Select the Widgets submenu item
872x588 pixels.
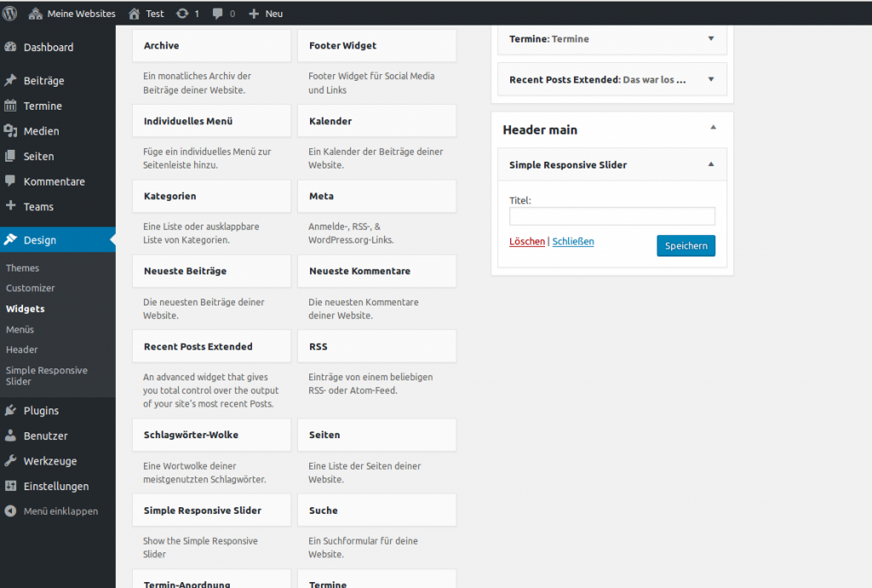[25, 308]
